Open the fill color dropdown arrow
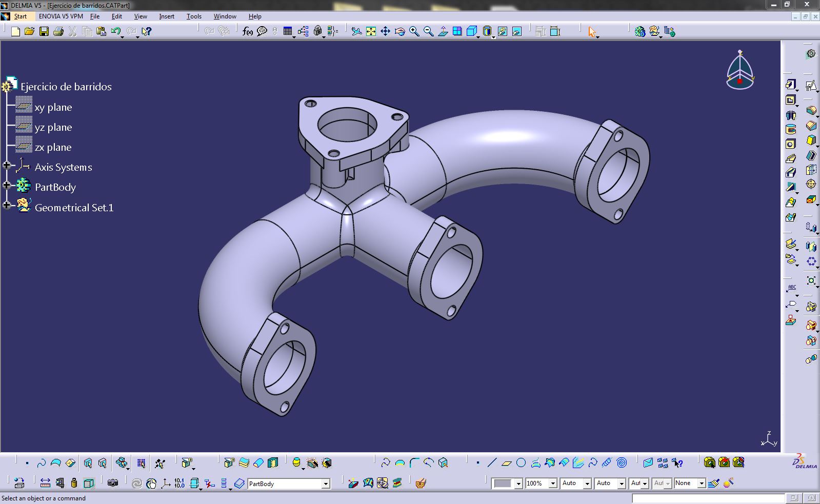Screen dimensions: 820x504 [518, 483]
